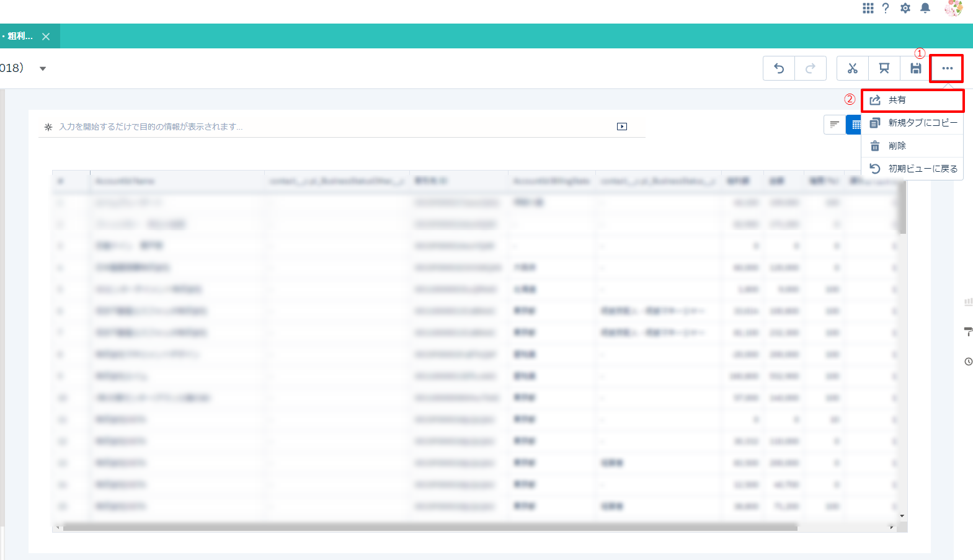This screenshot has width=973, height=560.
Task: Click the user avatar profile image
Action: [953, 8]
